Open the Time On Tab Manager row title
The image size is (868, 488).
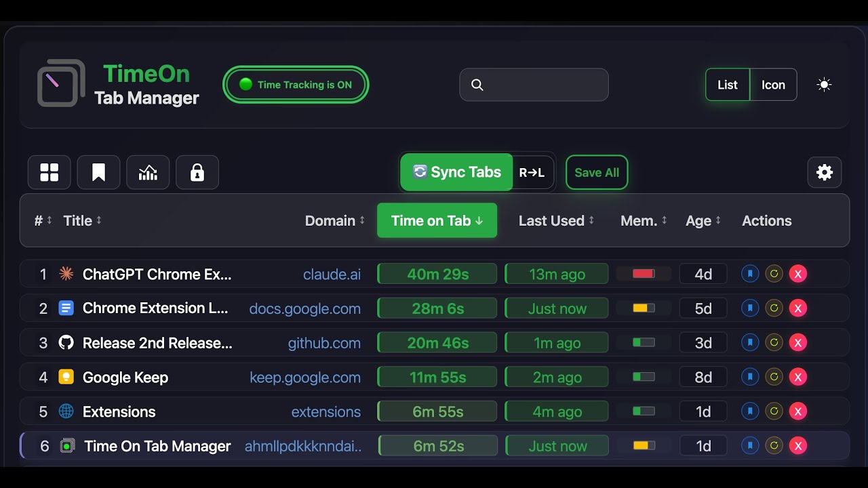pos(157,446)
